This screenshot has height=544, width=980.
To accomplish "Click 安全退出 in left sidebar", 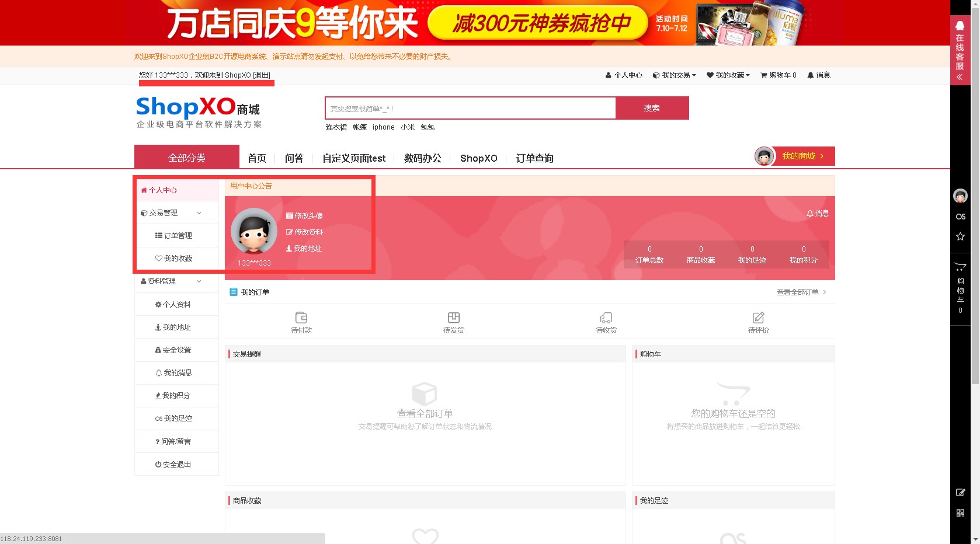I will pyautogui.click(x=176, y=465).
